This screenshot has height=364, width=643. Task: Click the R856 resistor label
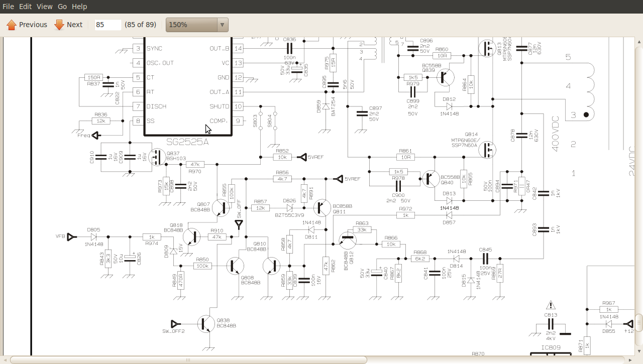282,173
